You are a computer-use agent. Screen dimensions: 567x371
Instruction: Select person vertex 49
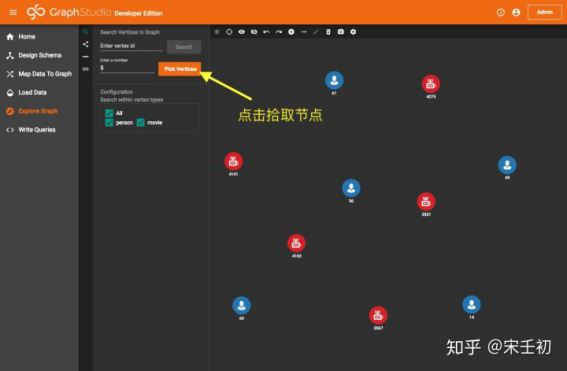coord(507,165)
